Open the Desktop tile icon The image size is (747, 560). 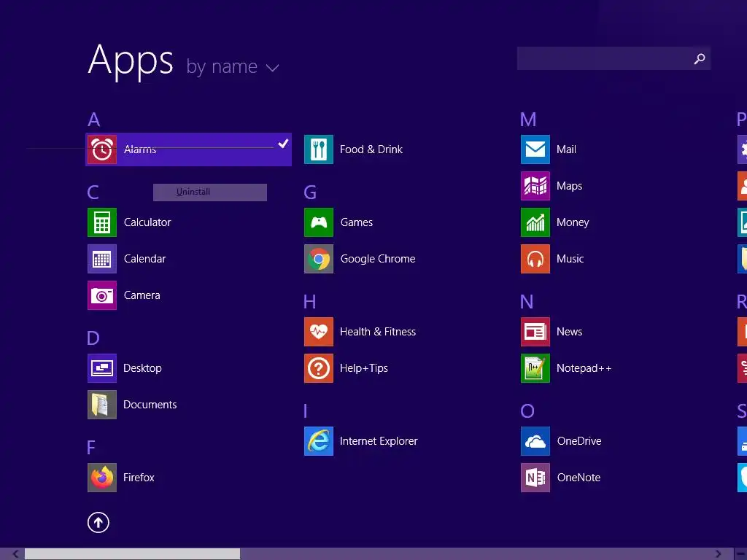102,368
